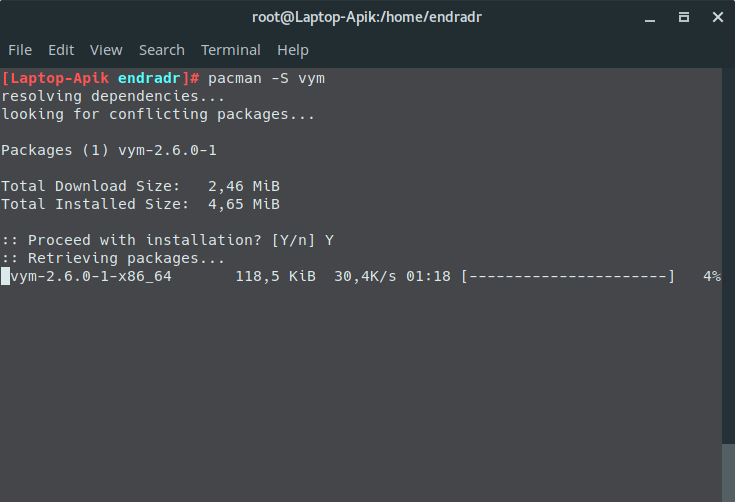The width and height of the screenshot is (735, 502).
Task: Click the ':: Retrieving packages...' line
Action: (113, 258)
